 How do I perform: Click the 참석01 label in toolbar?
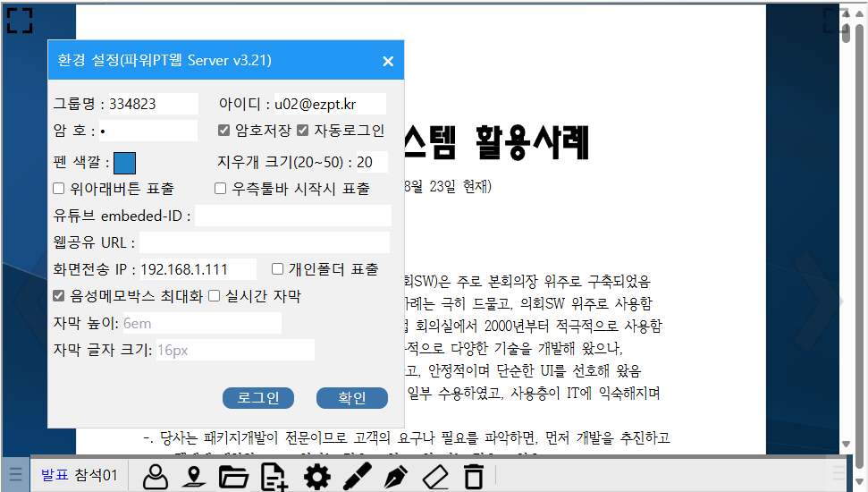(x=97, y=475)
